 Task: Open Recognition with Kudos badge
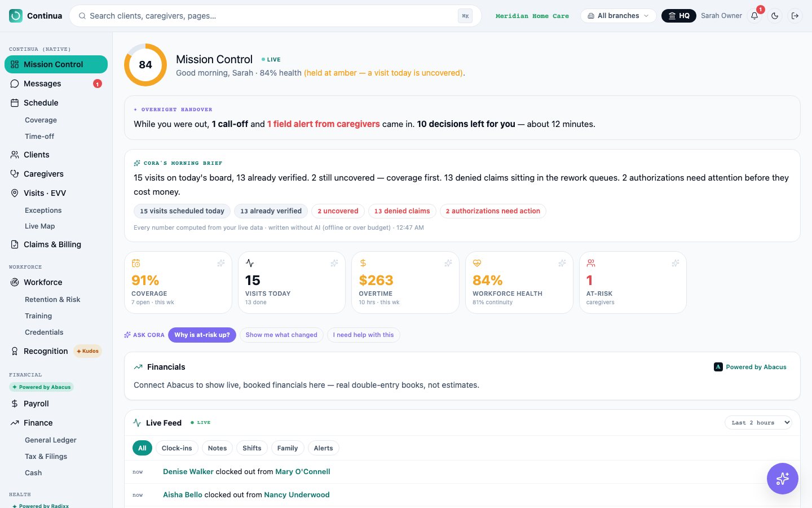[56, 351]
